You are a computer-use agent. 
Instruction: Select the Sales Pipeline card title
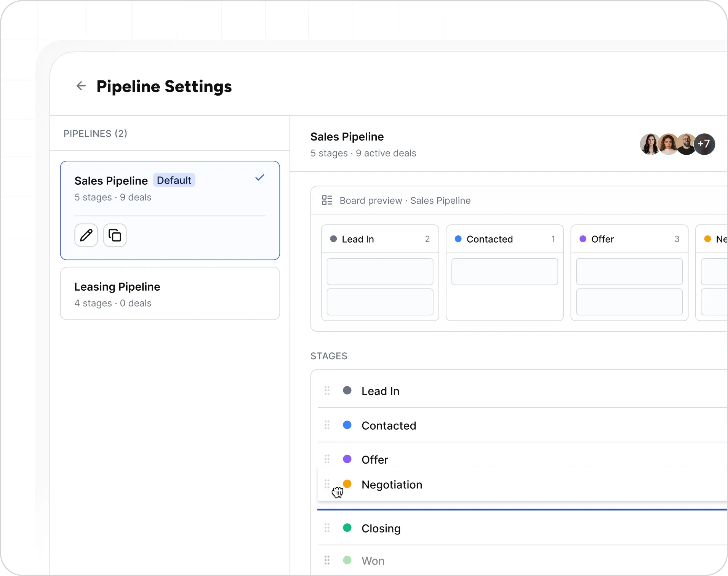(x=111, y=181)
